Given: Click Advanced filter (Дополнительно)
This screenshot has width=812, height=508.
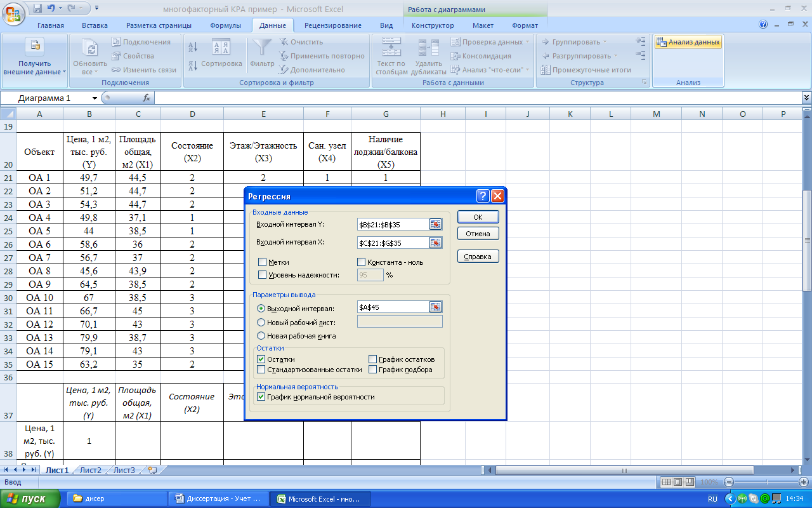Looking at the screenshot, I should pyautogui.click(x=312, y=70).
